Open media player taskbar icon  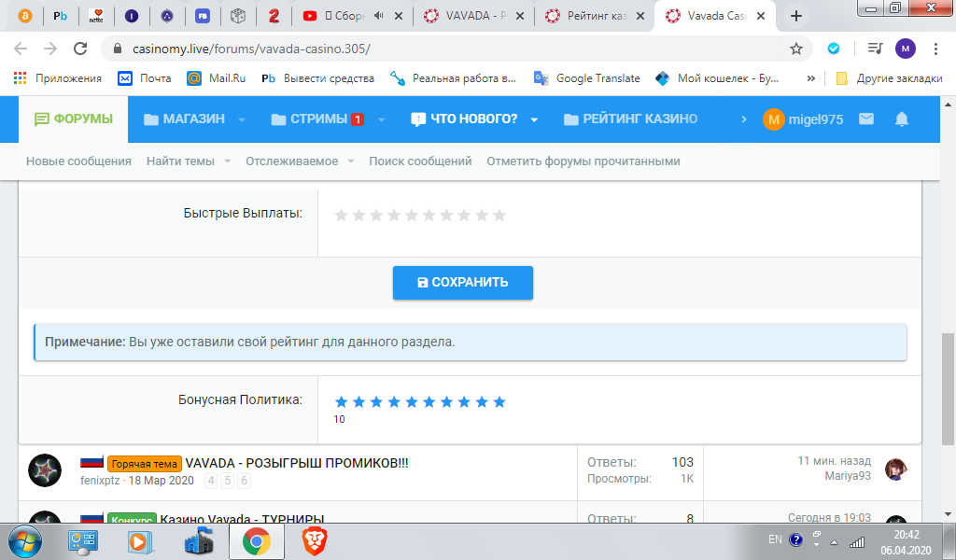140,541
